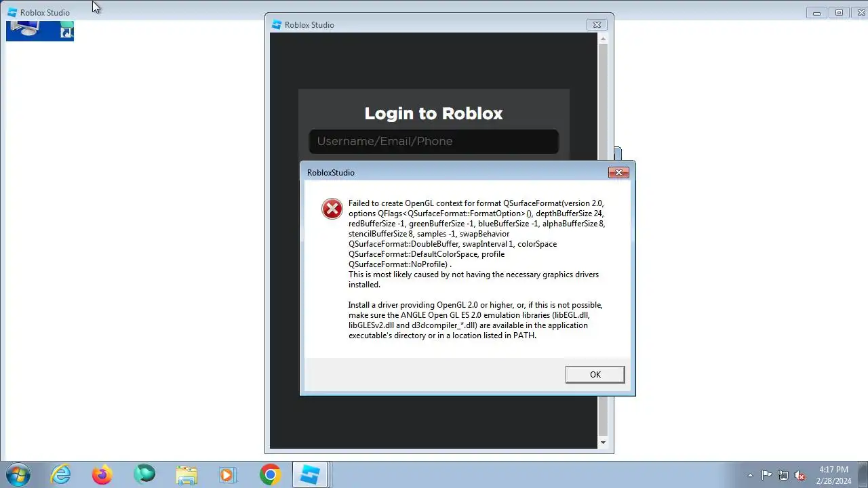Click OK in the RobloxStudio error dialog
868x488 pixels.
(x=595, y=374)
